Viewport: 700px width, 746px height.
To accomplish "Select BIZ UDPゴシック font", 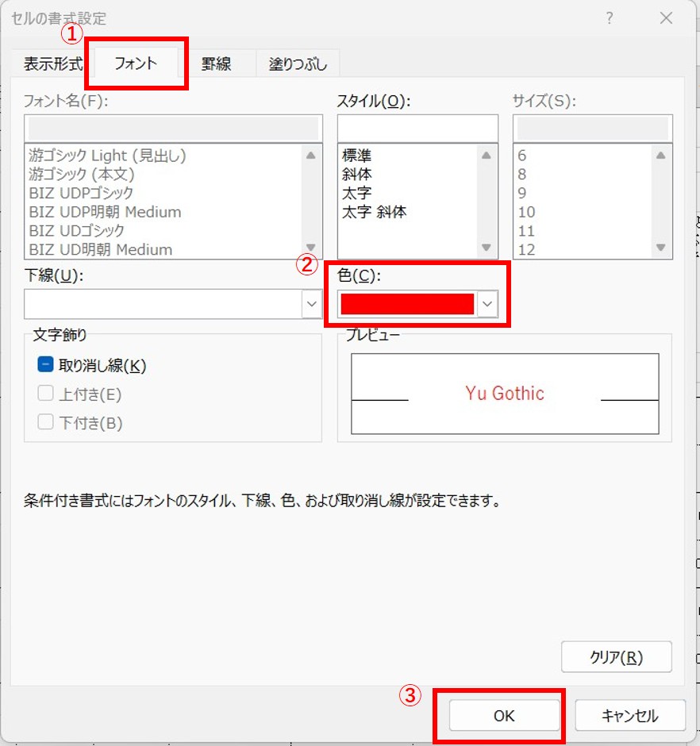I will click(x=81, y=193).
